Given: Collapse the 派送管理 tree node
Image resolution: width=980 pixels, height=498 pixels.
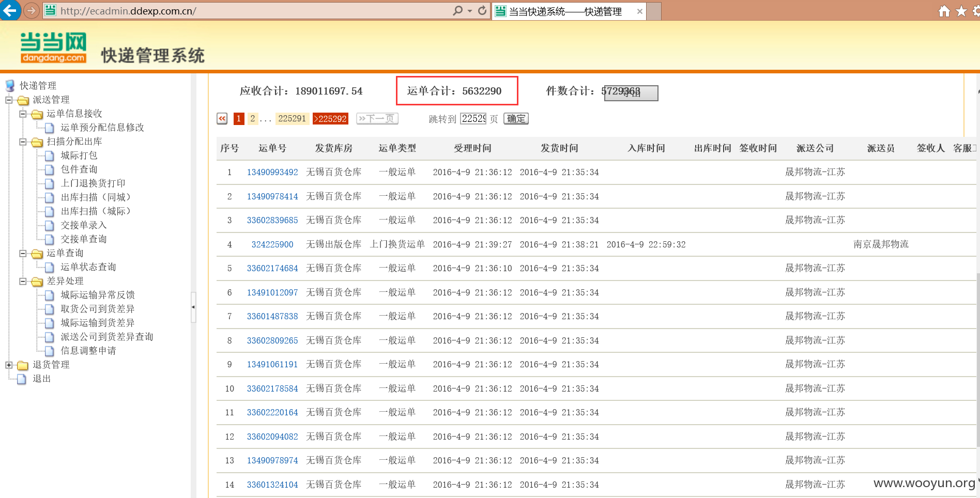Looking at the screenshot, I should (9, 100).
